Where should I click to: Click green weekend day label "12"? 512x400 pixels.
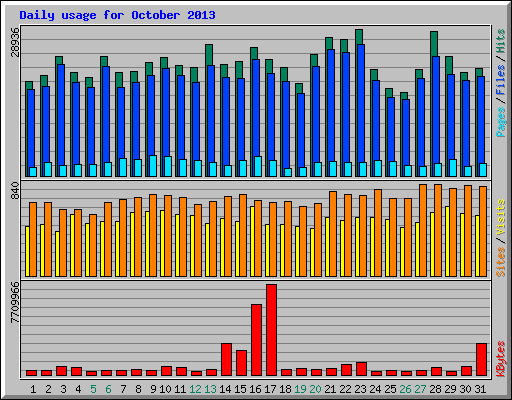195,389
